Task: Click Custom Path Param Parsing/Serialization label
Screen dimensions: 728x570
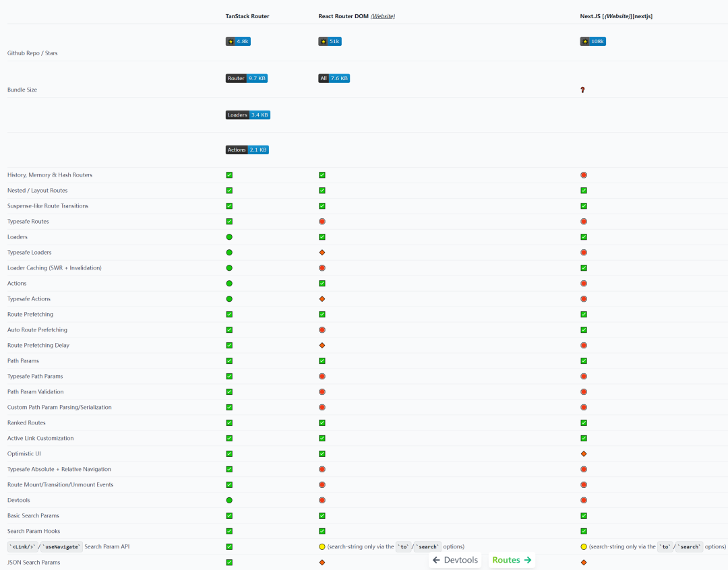Action: 59,407
